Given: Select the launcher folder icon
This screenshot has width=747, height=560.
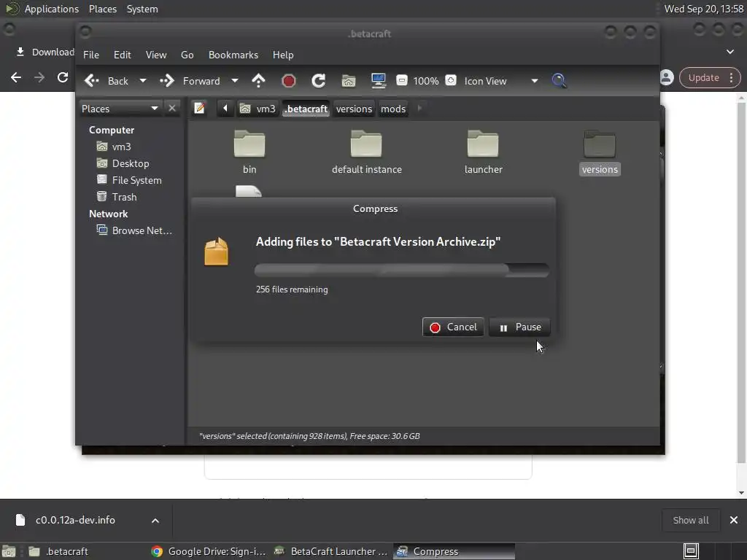Looking at the screenshot, I should [x=483, y=144].
